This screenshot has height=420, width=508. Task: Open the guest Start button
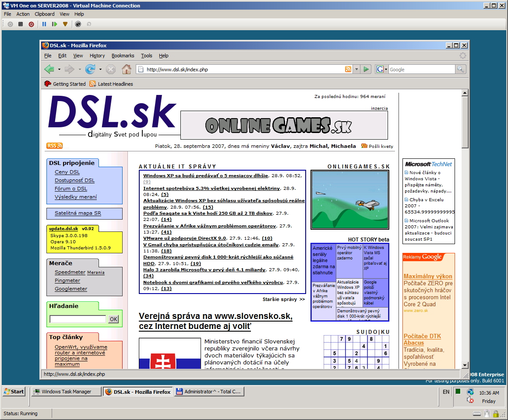[x=14, y=392]
